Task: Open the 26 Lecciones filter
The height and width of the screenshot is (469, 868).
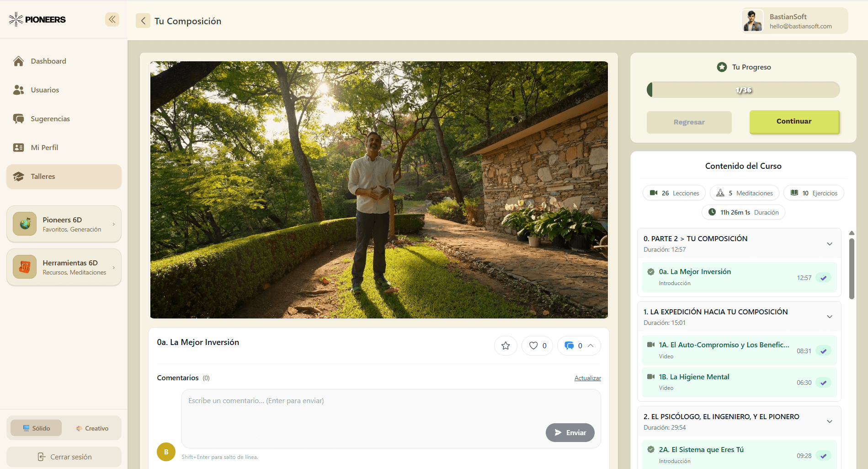Action: click(674, 193)
